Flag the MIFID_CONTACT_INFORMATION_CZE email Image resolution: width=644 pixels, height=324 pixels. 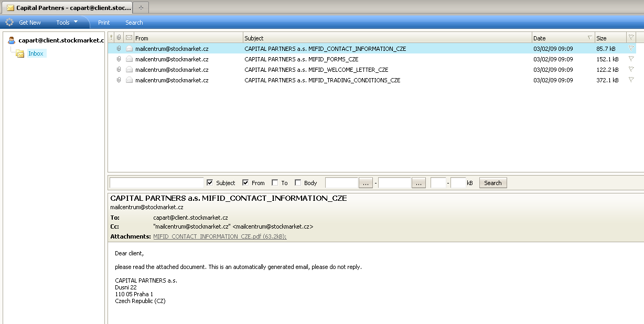coord(631,48)
